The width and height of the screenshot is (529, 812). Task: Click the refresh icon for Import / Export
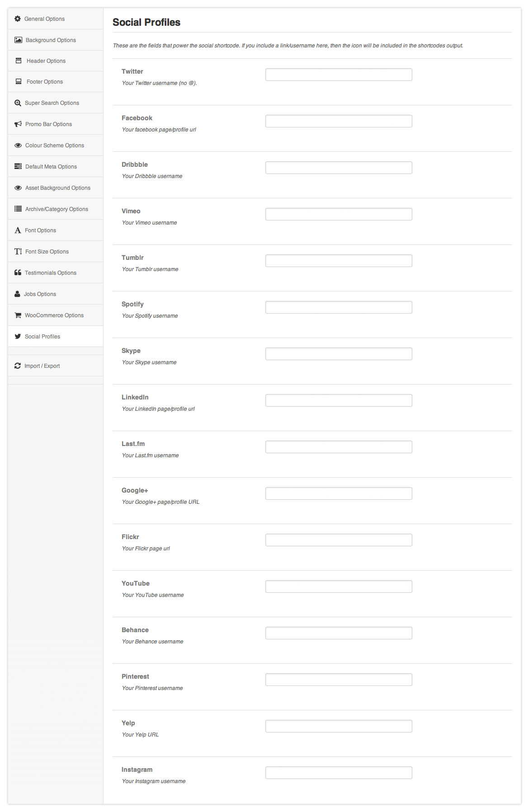pos(18,366)
